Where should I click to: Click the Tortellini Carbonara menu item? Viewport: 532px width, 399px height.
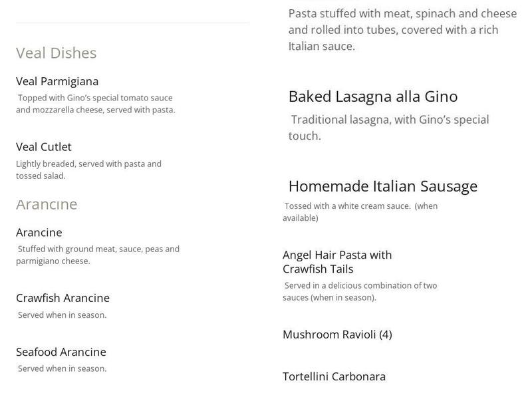pyautogui.click(x=334, y=376)
